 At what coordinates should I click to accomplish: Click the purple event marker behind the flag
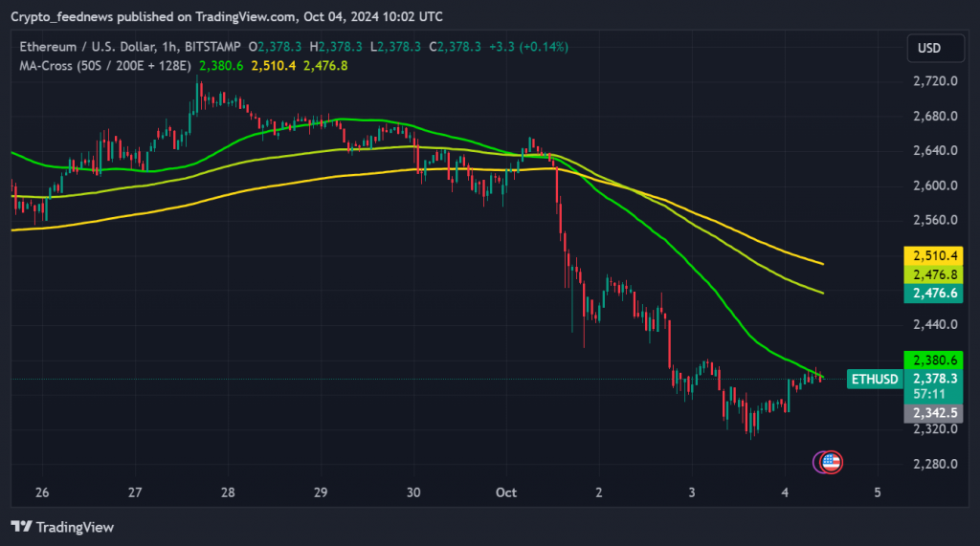tap(820, 462)
